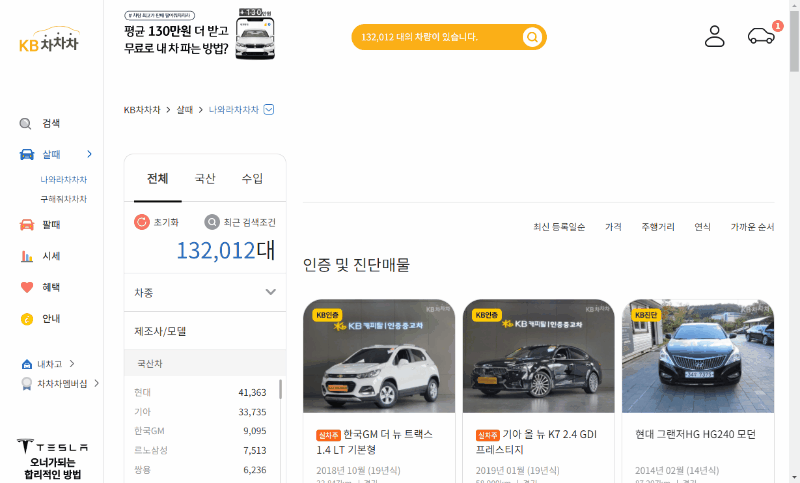Screen dimensions: 800x483
Task: Click the red car 팔때 sidebar icon
Action: click(x=27, y=224)
